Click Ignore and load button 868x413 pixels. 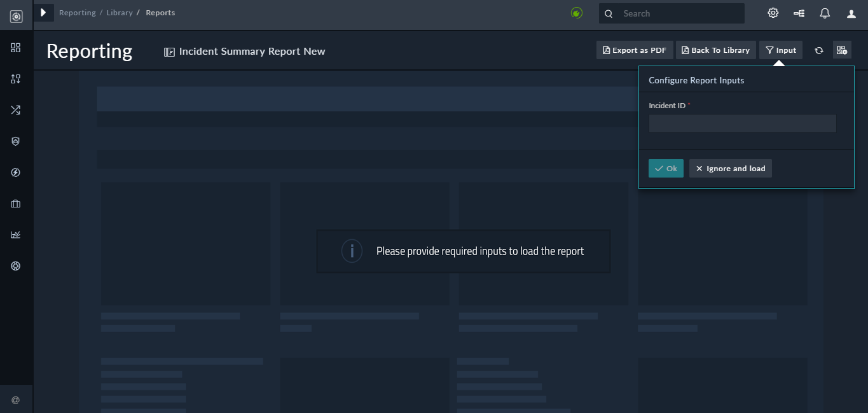(x=731, y=169)
